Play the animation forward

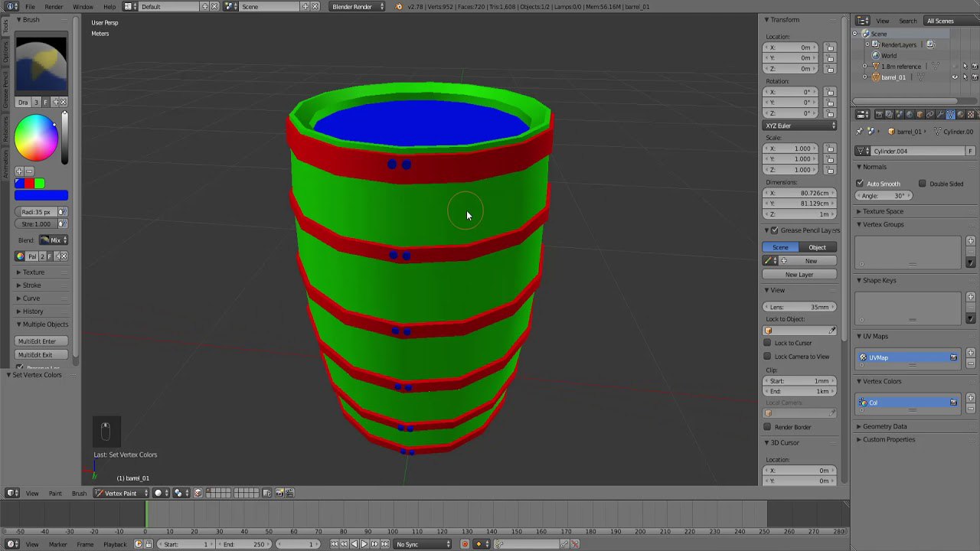364,544
